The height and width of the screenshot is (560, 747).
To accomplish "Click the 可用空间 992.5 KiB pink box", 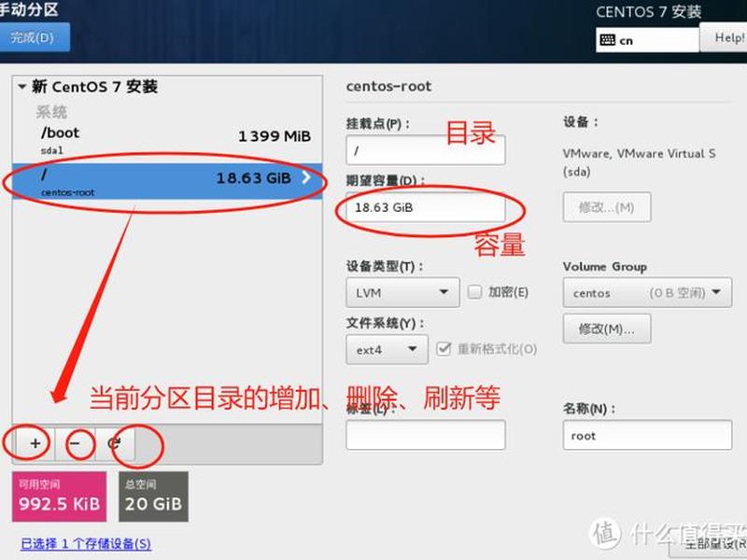I will click(x=59, y=497).
